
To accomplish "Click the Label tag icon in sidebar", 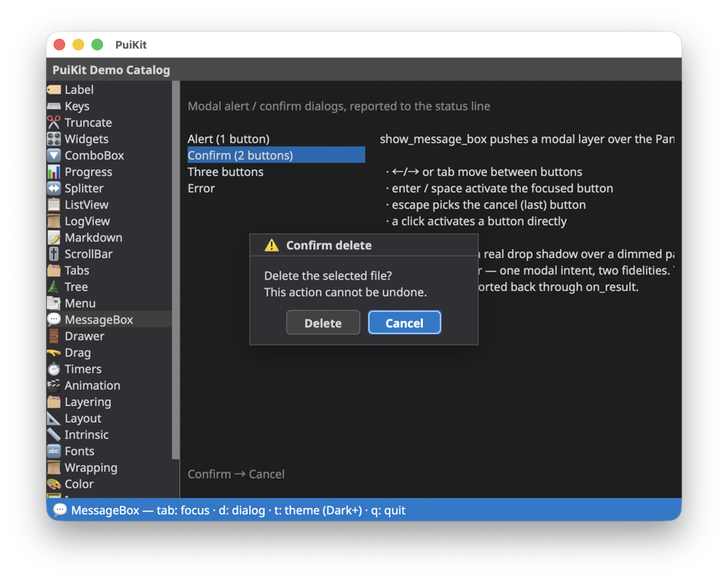I will [x=53, y=90].
